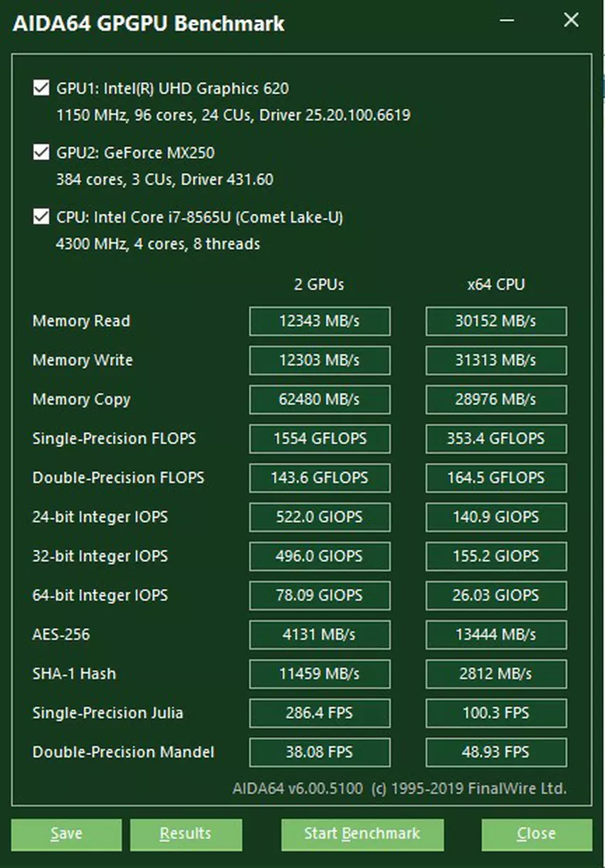Click the GPU Memory Read result 12343 MB/s
Screen dimensions: 605x868
point(320,322)
